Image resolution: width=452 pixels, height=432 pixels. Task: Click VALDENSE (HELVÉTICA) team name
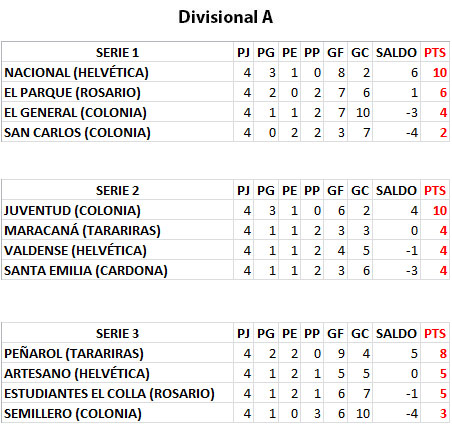pos(75,250)
